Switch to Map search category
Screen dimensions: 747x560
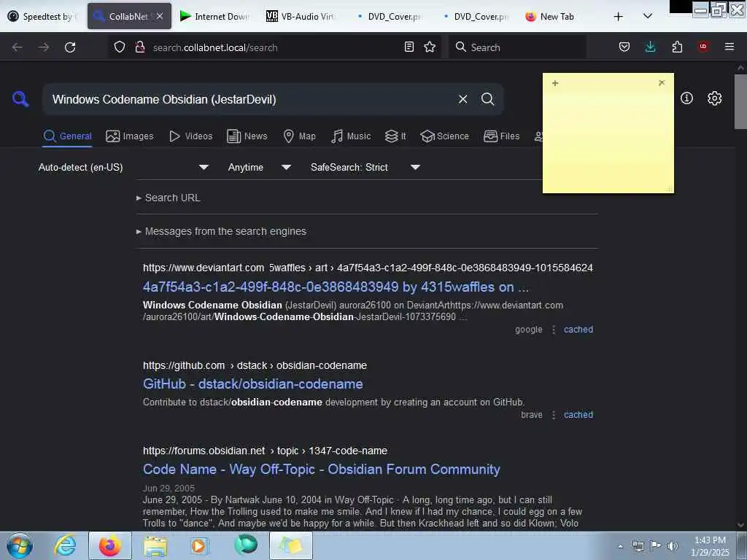click(299, 136)
